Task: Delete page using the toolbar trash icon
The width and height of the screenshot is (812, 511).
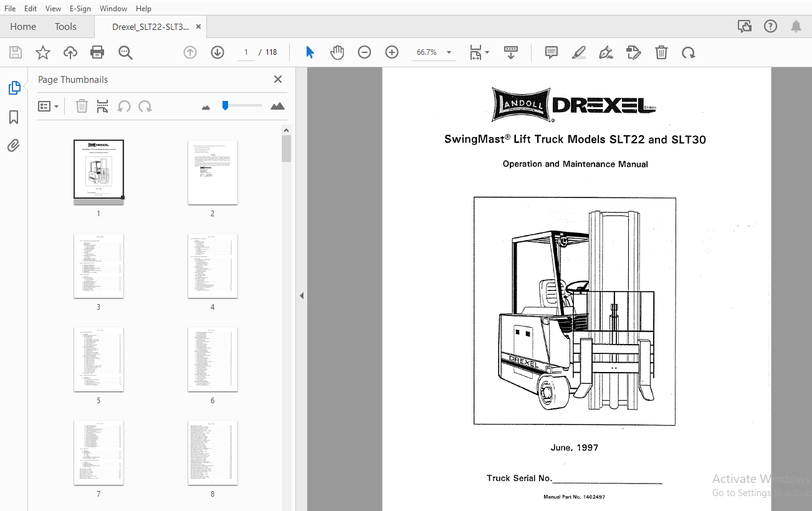Action: (662, 52)
